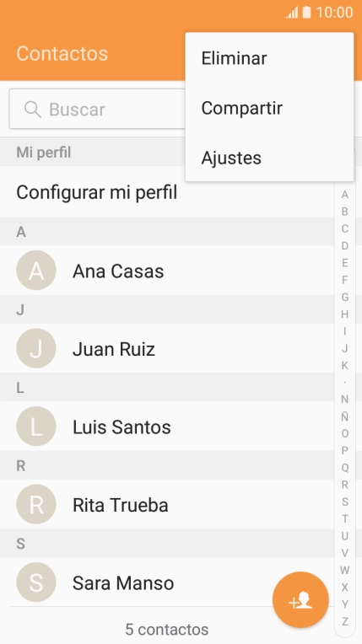
Task: Open the Luis Santos contact
Action: click(x=166, y=427)
